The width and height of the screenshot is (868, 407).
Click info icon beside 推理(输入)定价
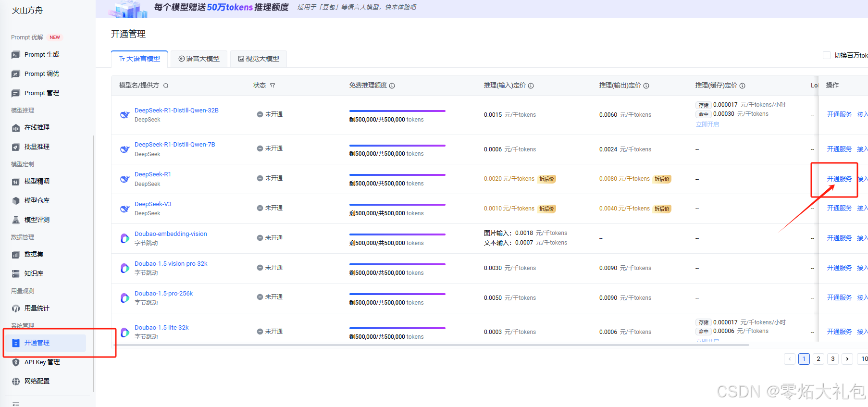coord(531,86)
